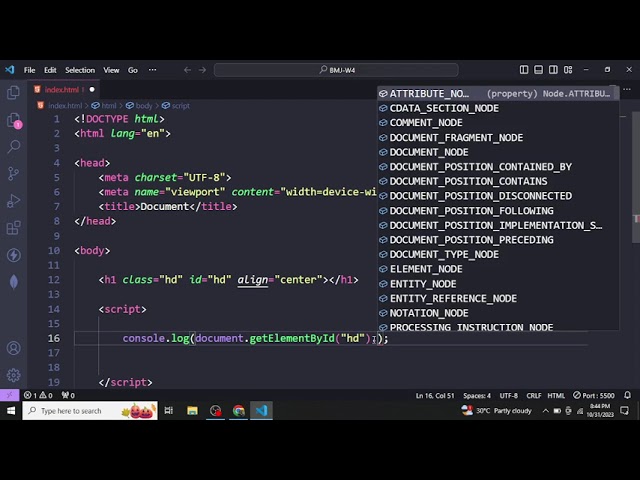The image size is (640, 480).
Task: Open the View menu
Action: point(111,70)
